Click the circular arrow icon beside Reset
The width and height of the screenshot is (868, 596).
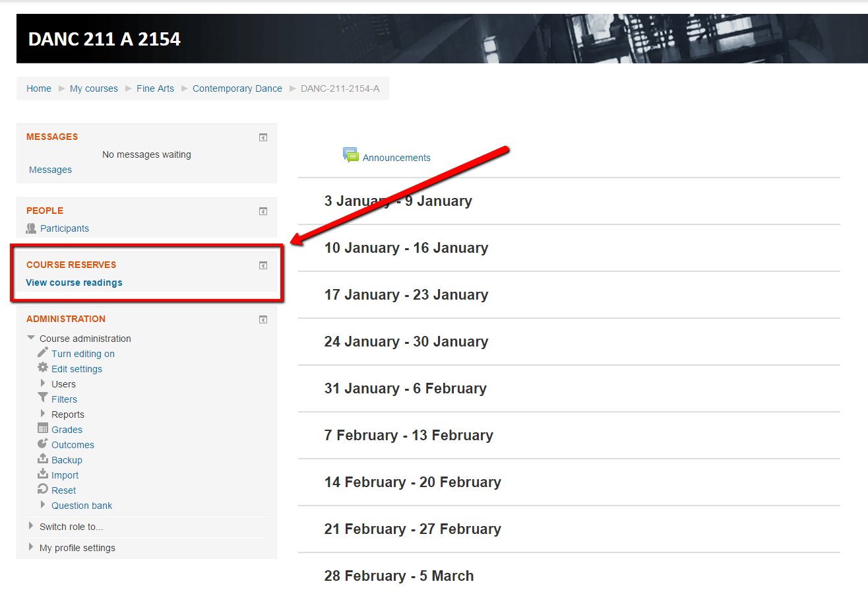[x=43, y=489]
